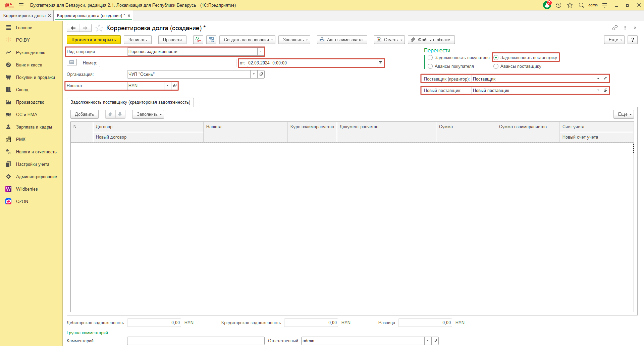Open document structure subordination icon
This screenshot has height=346, width=644.
(x=211, y=40)
